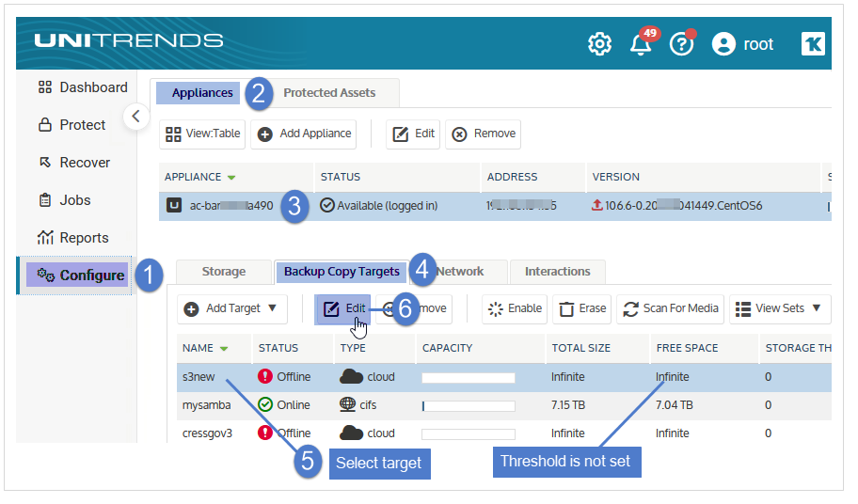
Task: Collapse the sidebar with the chevron
Action: point(137,118)
